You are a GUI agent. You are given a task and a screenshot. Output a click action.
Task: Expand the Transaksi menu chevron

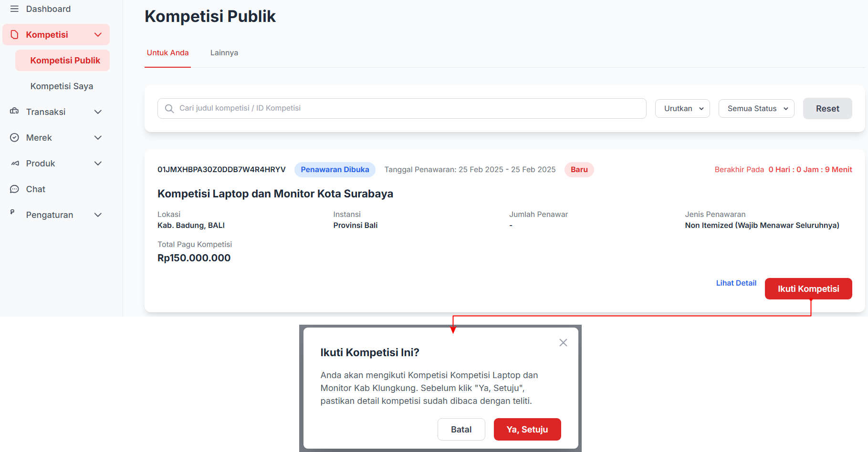(x=98, y=112)
